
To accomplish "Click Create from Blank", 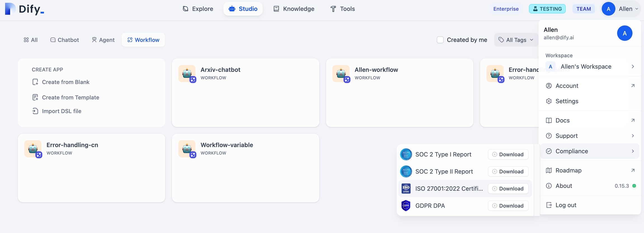I will point(65,82).
